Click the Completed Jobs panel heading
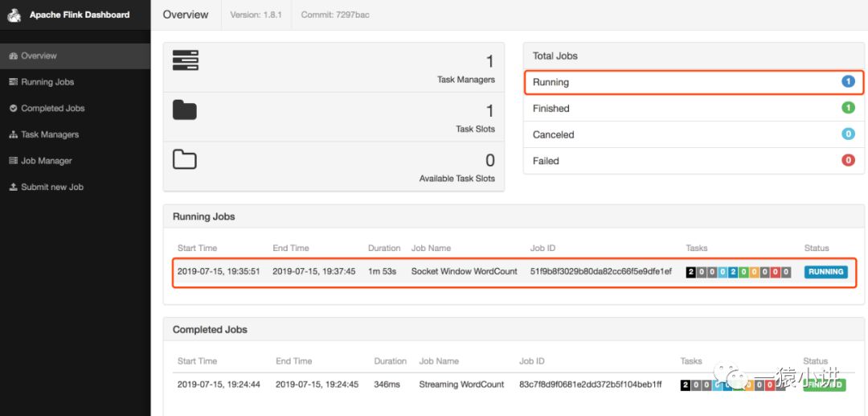 (210, 330)
